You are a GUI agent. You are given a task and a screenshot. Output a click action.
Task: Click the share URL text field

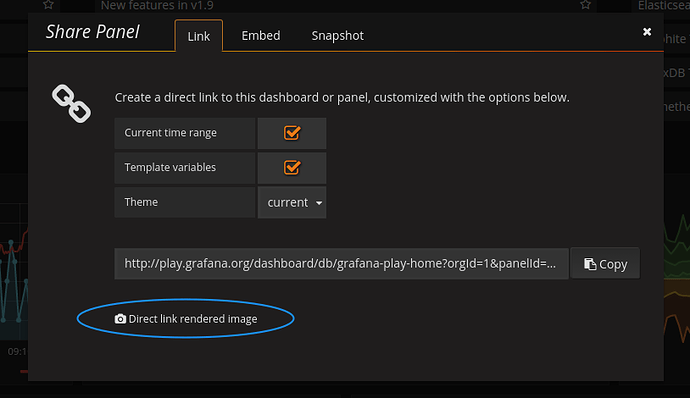[x=341, y=264]
